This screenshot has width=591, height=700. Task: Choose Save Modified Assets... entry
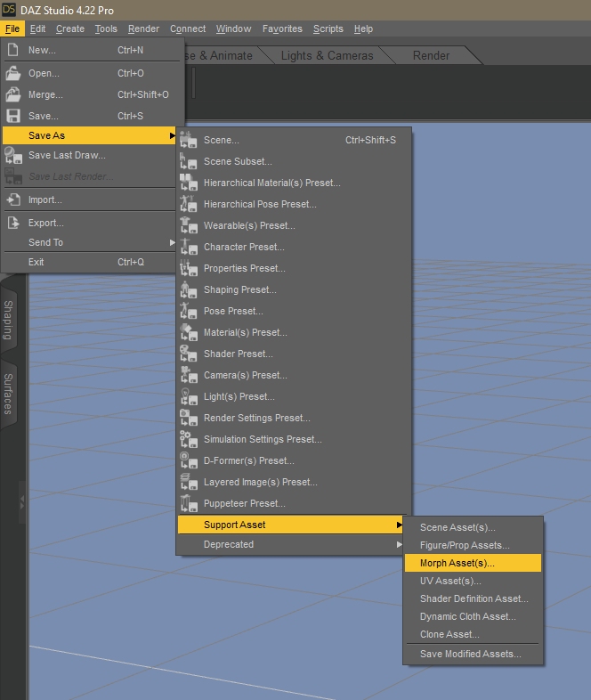473,654
